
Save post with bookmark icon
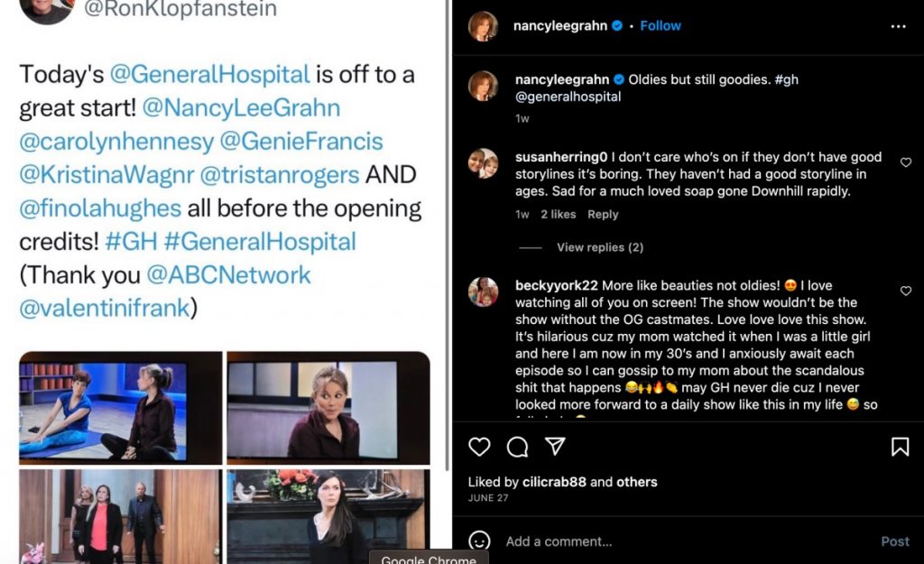point(900,447)
